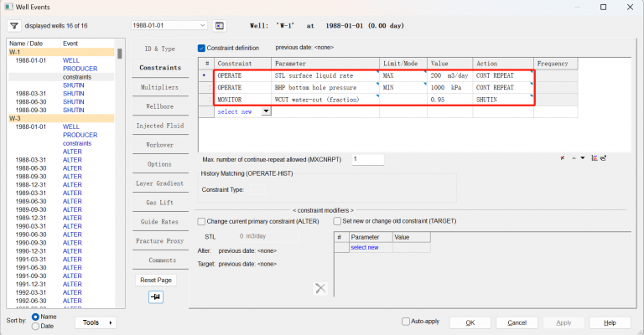Image resolution: width=644 pixels, height=335 pixels.
Task: Uncheck the Constraint definition checkbox
Action: tap(201, 48)
